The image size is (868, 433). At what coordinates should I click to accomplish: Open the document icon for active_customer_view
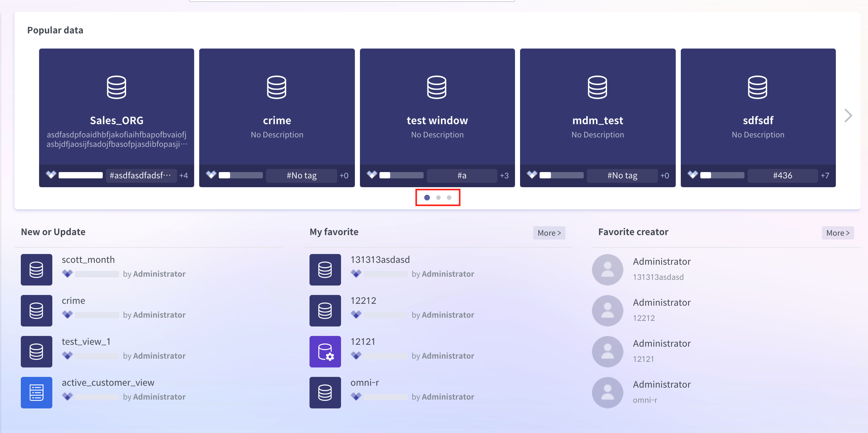pos(36,392)
